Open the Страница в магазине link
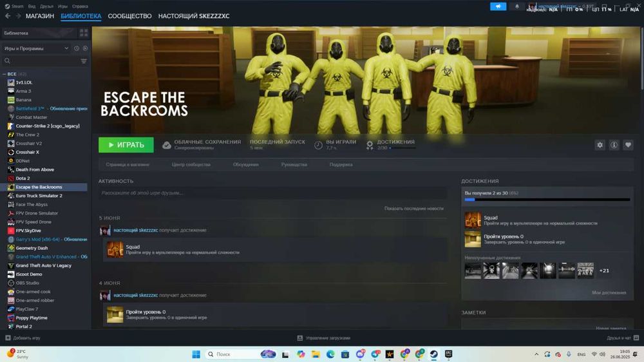644x362 pixels. (128, 164)
